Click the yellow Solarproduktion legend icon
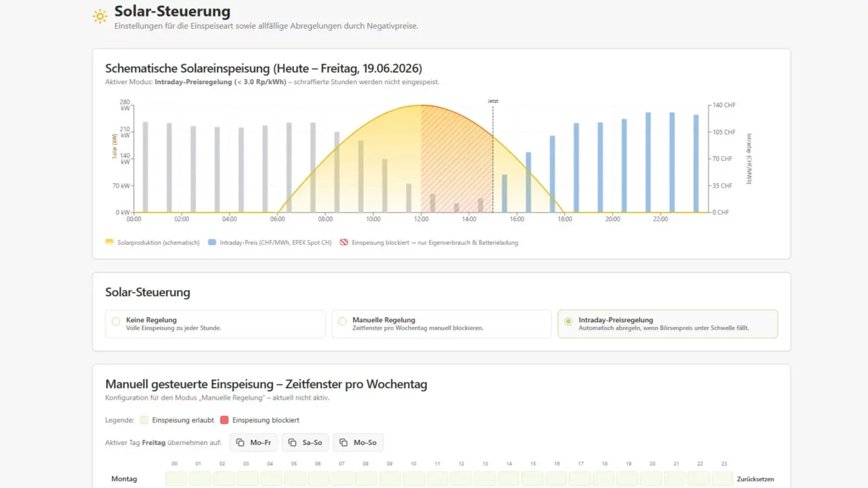This screenshot has height=488, width=868. click(x=109, y=242)
